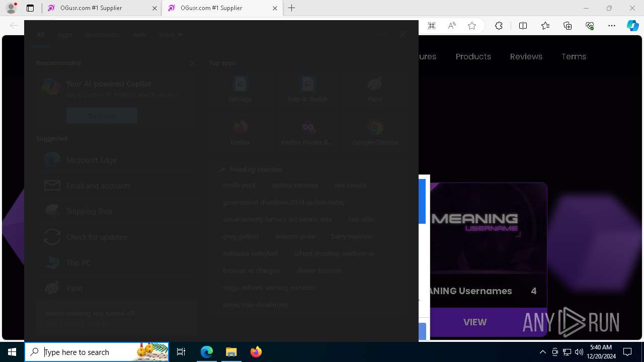
Task: Click the Edge Read aloud icon
Action: click(x=452, y=26)
